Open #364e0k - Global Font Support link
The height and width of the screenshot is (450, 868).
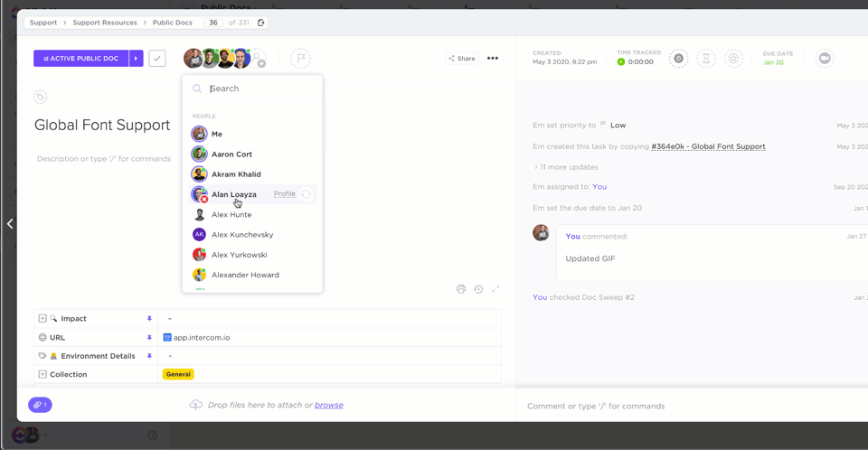[708, 146]
